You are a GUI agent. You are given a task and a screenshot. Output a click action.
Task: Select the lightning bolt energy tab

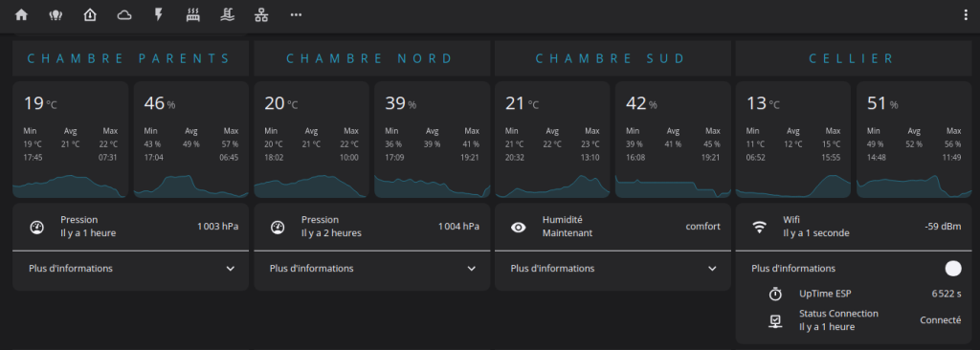click(159, 15)
